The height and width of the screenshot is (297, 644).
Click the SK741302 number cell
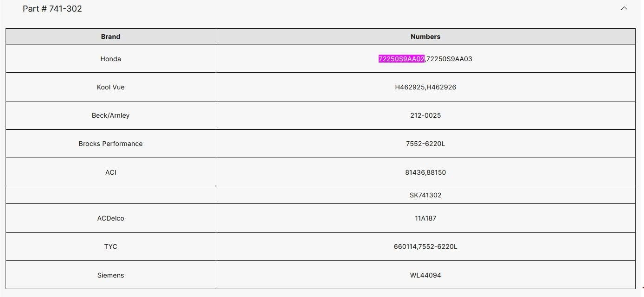tap(425, 195)
